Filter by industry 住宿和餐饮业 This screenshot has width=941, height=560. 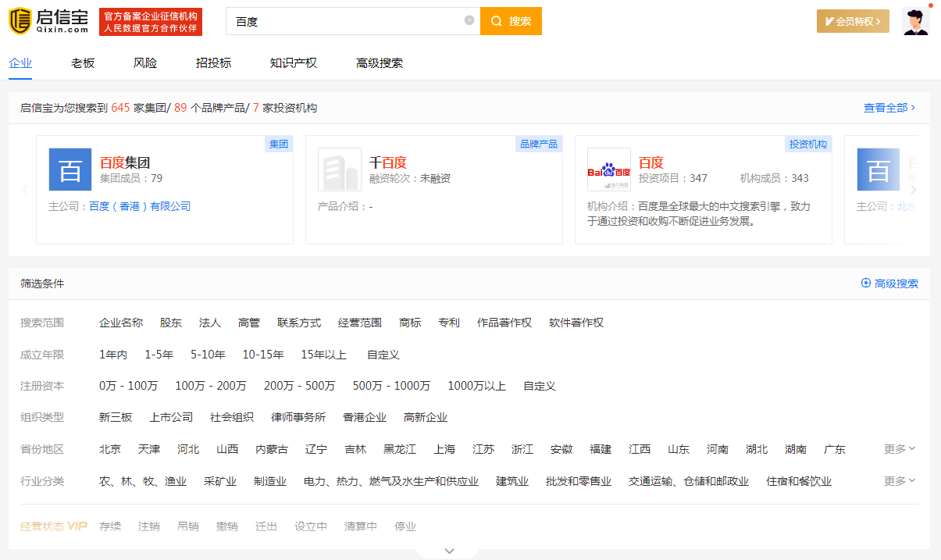[x=799, y=481]
